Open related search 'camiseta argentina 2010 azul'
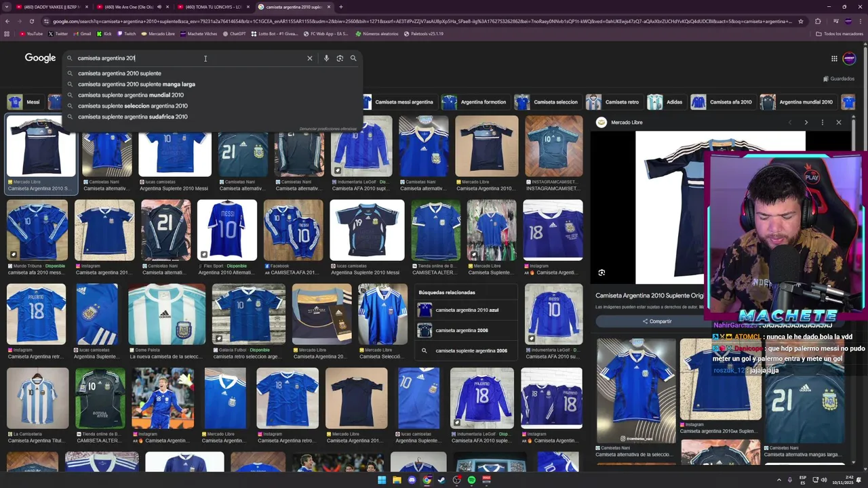The height and width of the screenshot is (488, 868). click(x=466, y=310)
